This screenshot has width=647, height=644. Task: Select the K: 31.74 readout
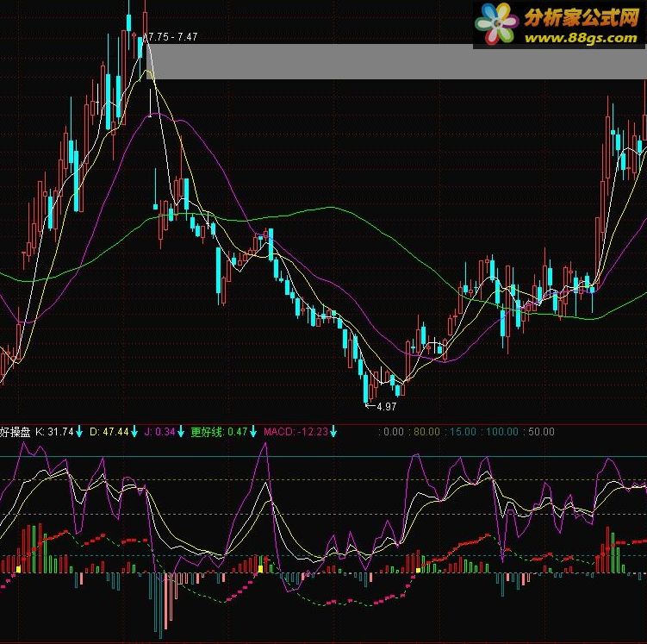click(54, 432)
